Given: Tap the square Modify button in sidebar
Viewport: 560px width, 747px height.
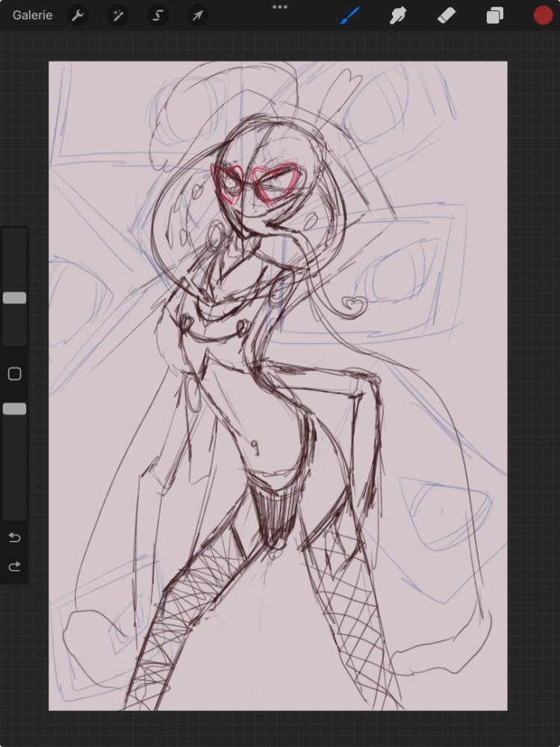Looking at the screenshot, I should 14,373.
